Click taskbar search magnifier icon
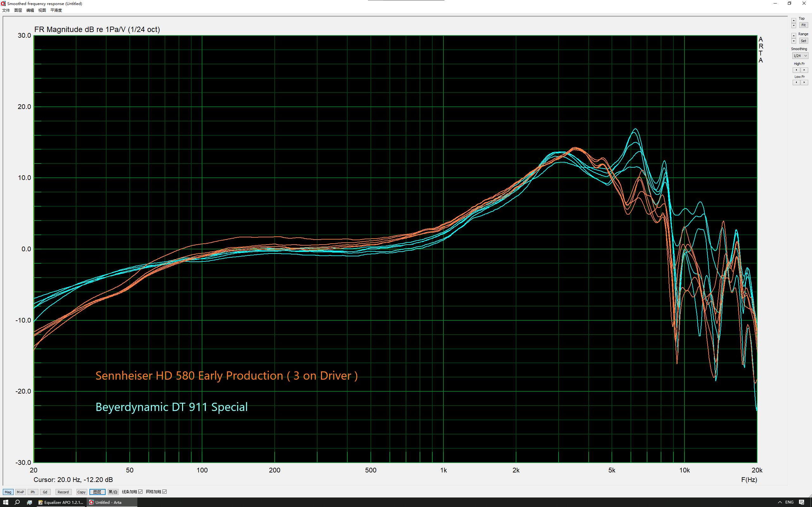Image resolution: width=812 pixels, height=507 pixels. pyautogui.click(x=17, y=502)
